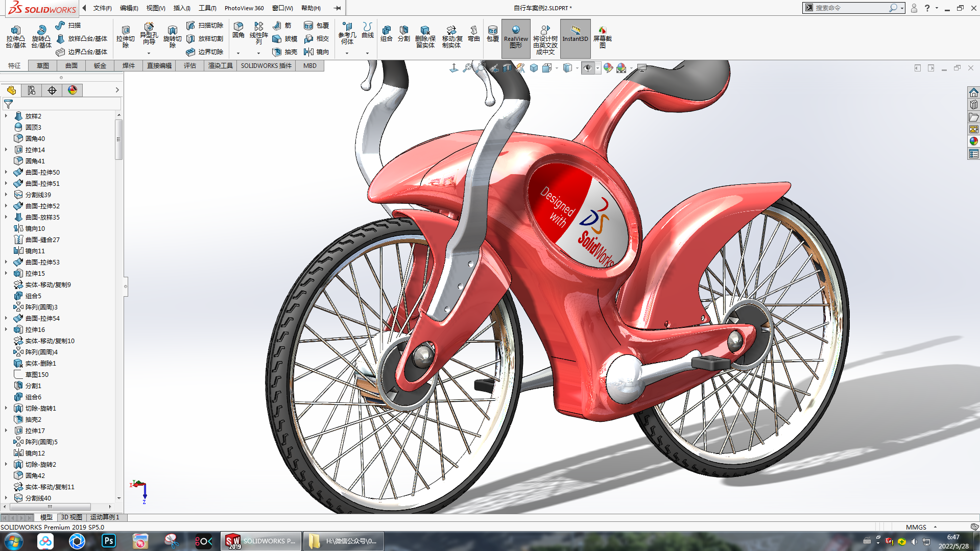
Task: Select the 拉伸凸台/基体 (Extruded Boss) tool
Action: 15,37
